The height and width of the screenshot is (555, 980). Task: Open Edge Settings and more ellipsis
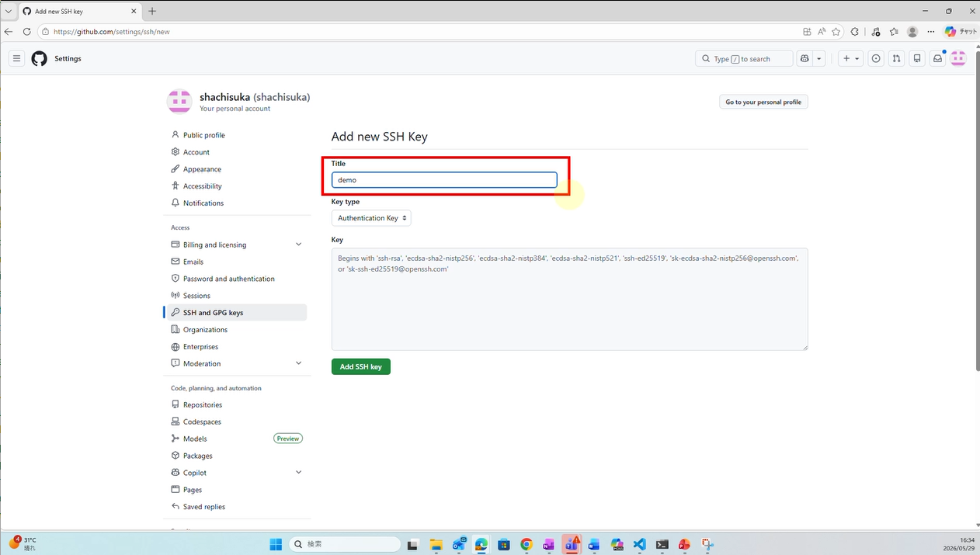coord(931,32)
